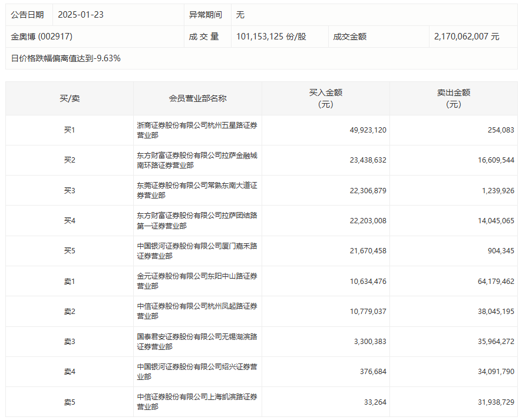Click 中国银河证券厦门嘉禾路营业部 name
522x420 pixels.
coord(197,251)
